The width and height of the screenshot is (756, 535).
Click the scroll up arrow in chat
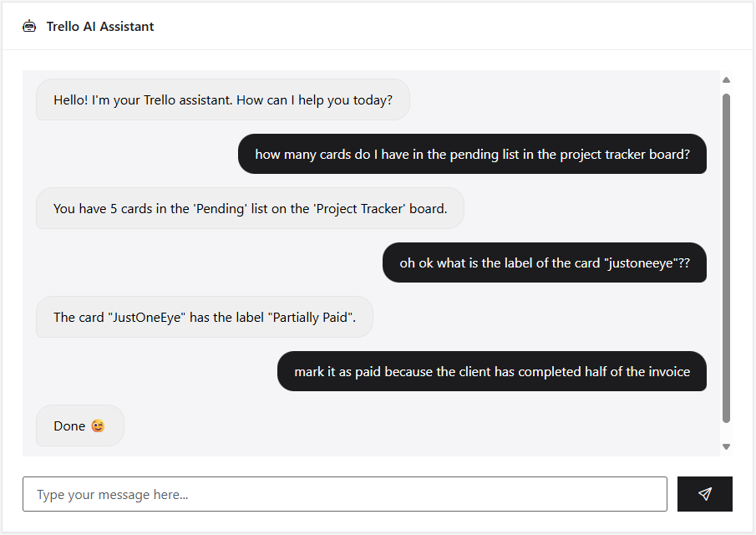[726, 80]
